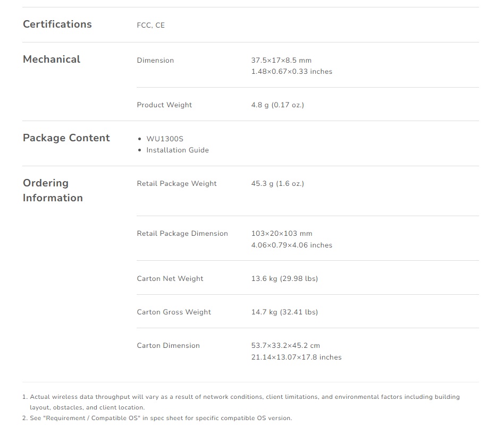Click the Dimension label under Mechanical
504x427 pixels.
(155, 61)
